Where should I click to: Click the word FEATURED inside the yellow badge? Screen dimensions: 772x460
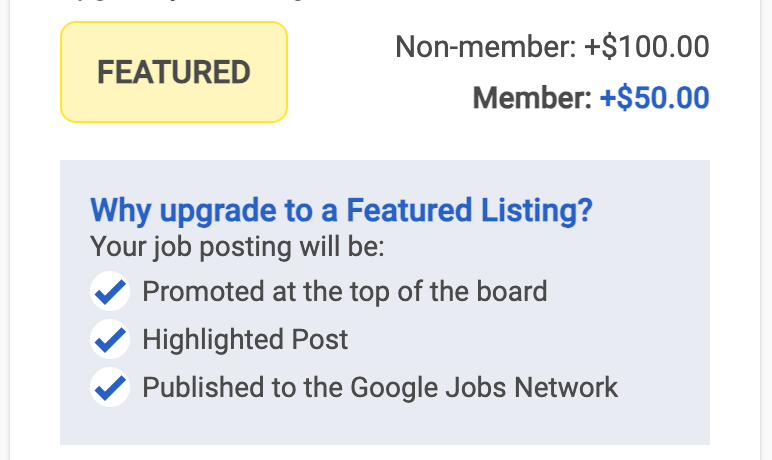(174, 72)
